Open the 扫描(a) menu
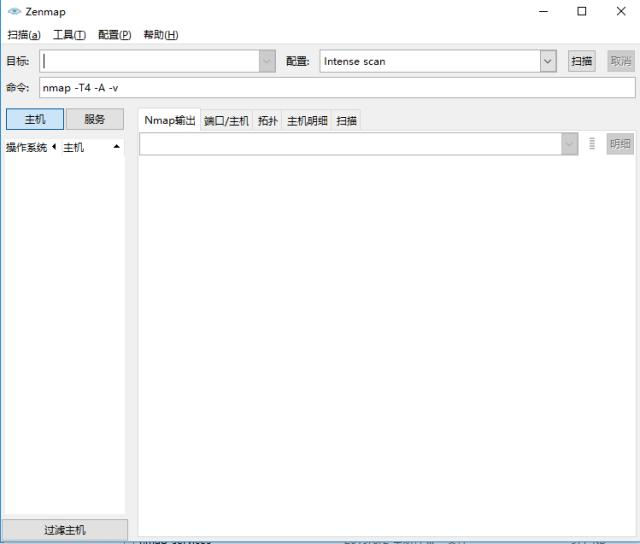 click(x=24, y=35)
